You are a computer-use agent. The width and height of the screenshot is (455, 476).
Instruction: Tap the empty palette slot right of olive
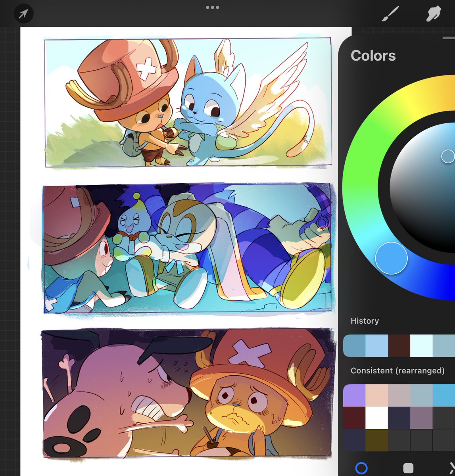pos(399,440)
